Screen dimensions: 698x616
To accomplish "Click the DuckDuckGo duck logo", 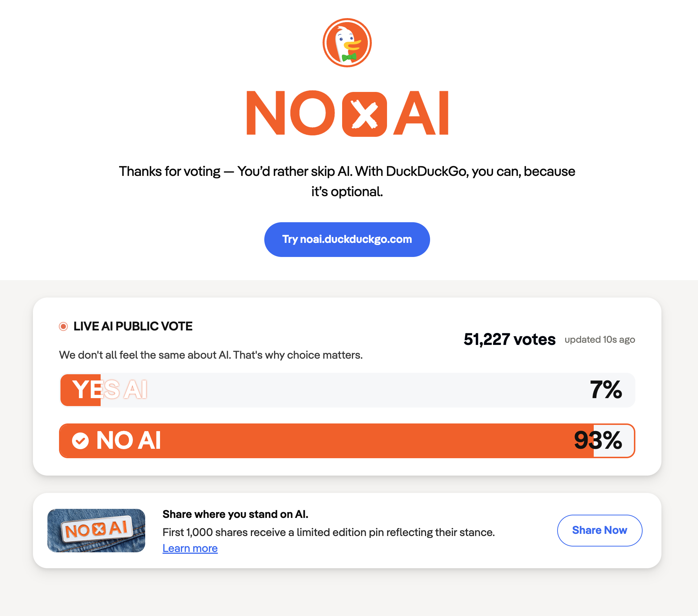I will 347,43.
